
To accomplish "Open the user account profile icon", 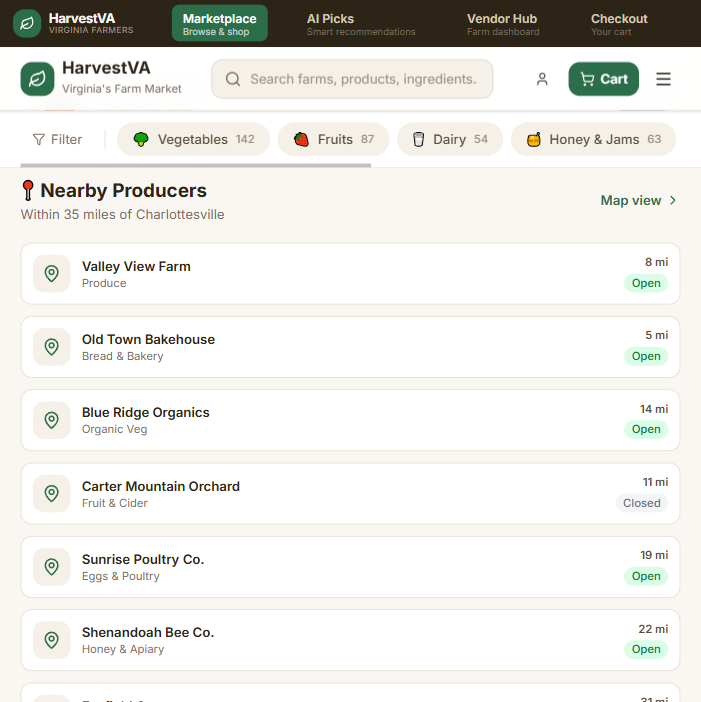I will 542,79.
